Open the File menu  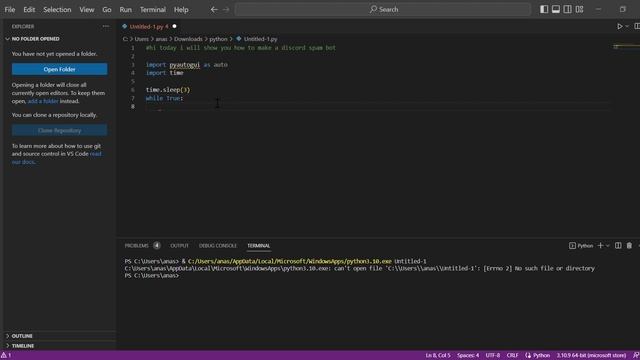coord(10,9)
